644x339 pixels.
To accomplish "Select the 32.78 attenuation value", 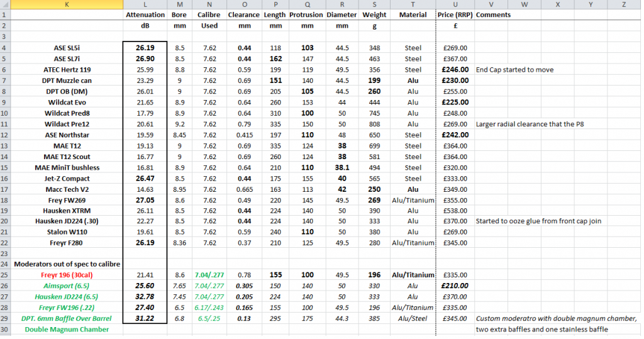I will (x=145, y=296).
